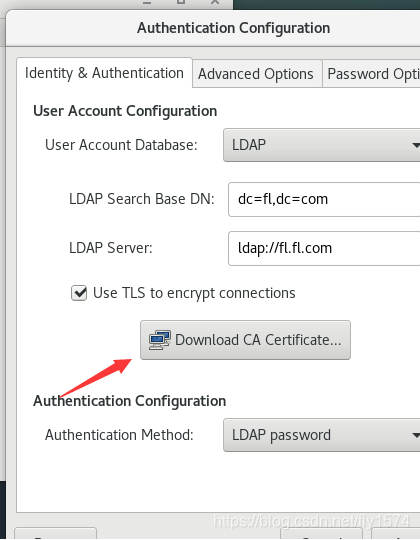420x540 pixels.
Task: Close the background window with its X
Action: pyautogui.click(x=215, y=2)
